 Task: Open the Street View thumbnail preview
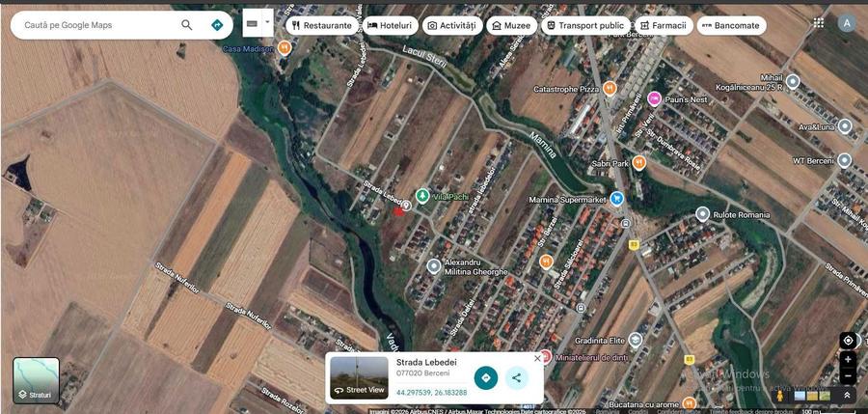click(359, 377)
